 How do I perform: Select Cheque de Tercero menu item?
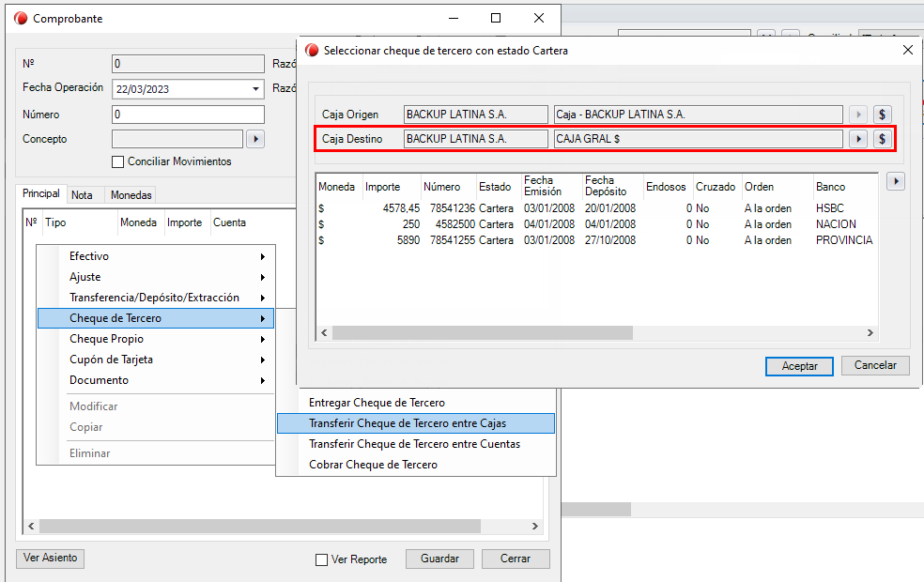156,318
